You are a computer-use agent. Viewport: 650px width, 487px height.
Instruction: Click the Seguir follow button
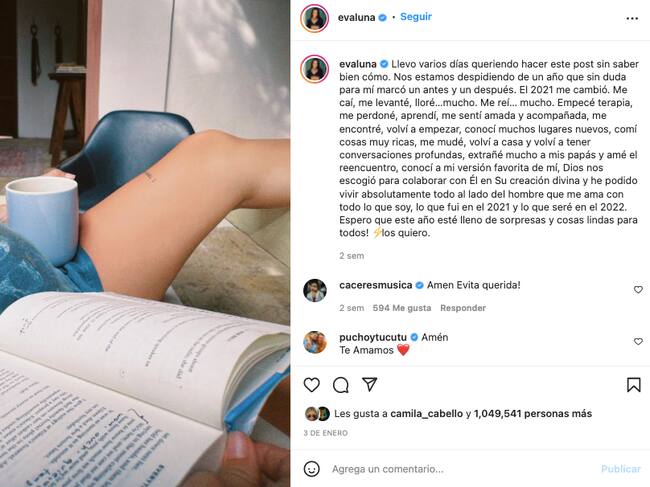tap(416, 17)
